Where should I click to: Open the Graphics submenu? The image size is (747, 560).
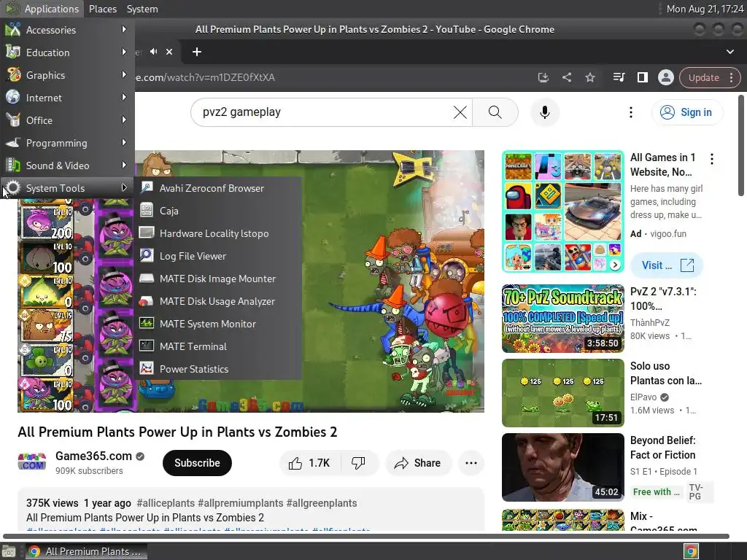(67, 75)
